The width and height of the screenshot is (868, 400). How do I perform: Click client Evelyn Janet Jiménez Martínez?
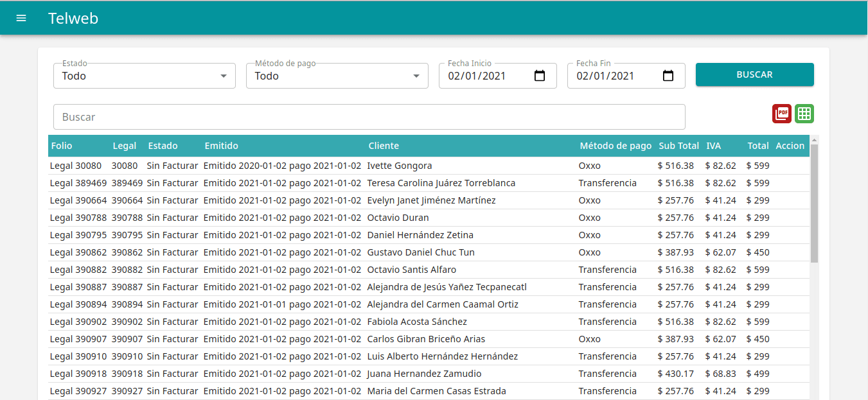tap(431, 200)
